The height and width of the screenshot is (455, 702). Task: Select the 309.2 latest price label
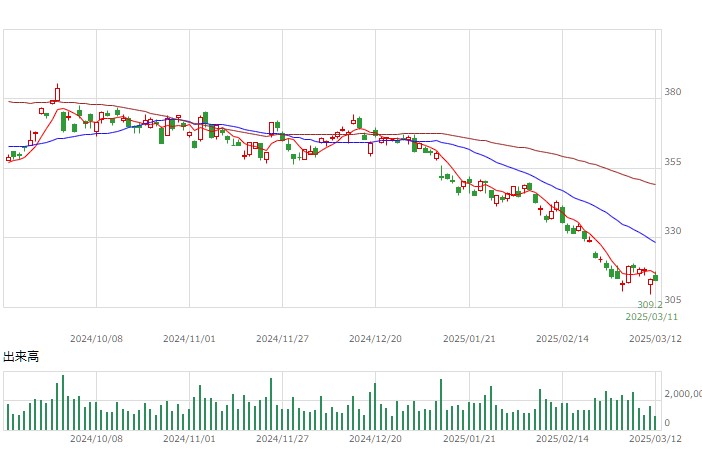click(x=650, y=305)
